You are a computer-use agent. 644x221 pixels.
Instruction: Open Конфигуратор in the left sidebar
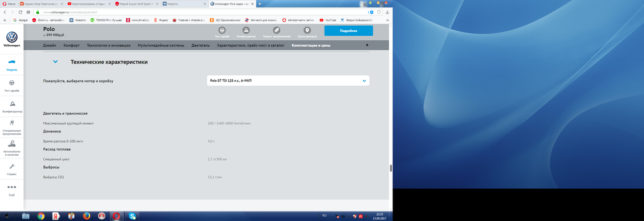click(x=12, y=107)
